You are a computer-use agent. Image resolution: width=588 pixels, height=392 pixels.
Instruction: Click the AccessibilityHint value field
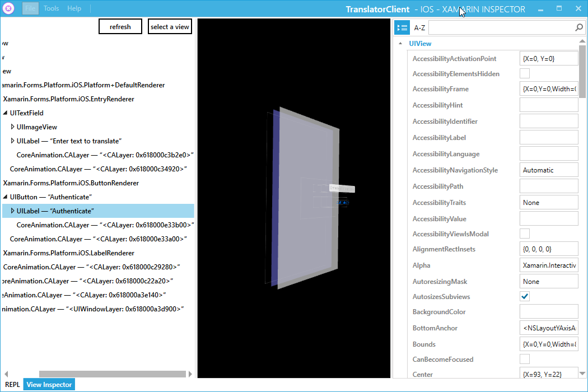pyautogui.click(x=549, y=105)
